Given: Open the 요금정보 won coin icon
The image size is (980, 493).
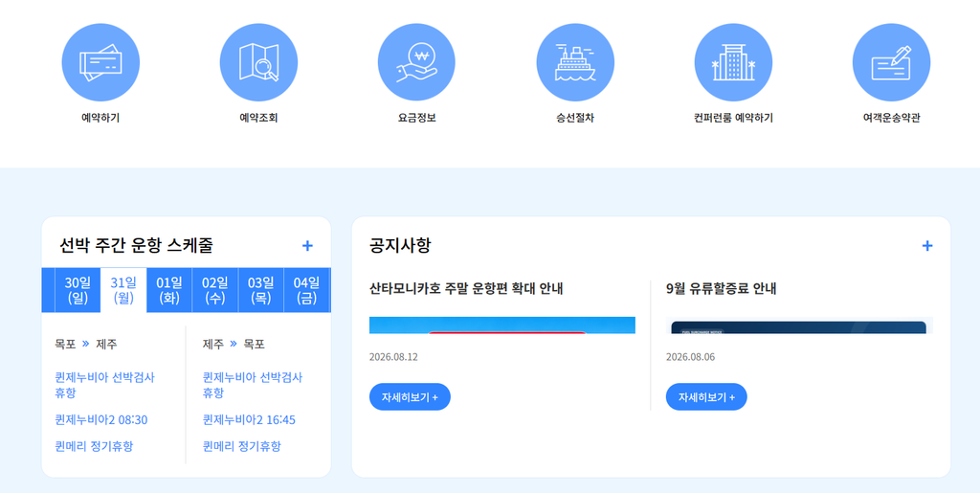Looking at the screenshot, I should [416, 62].
